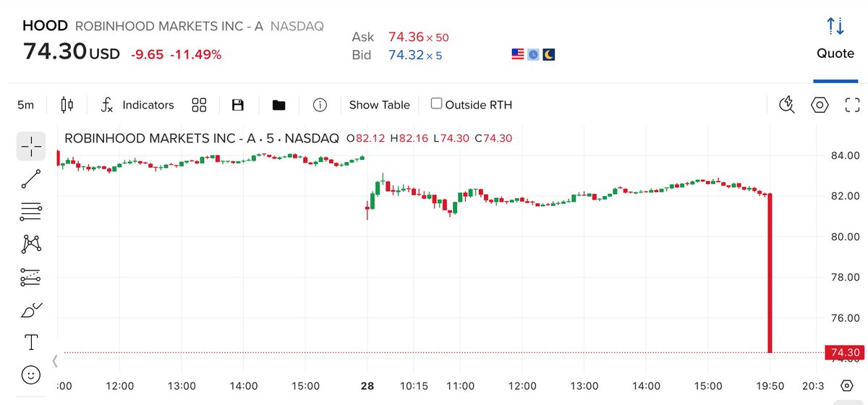868x405 pixels.
Task: Open the Indicators menu
Action: pyautogui.click(x=137, y=105)
